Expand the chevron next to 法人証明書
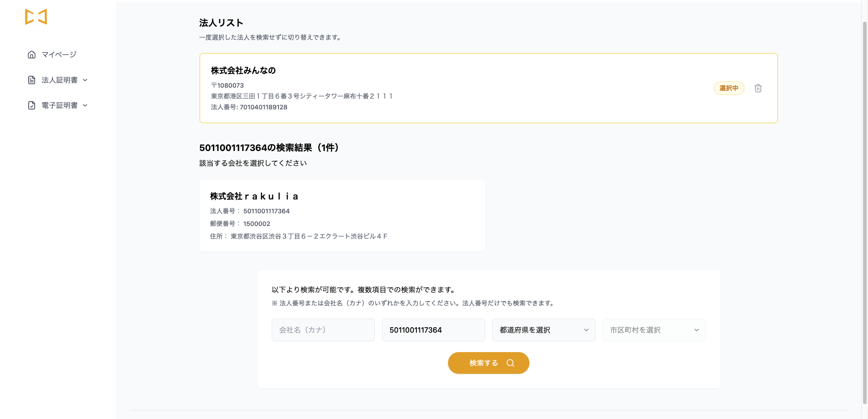Image resolution: width=868 pixels, height=419 pixels. point(85,80)
